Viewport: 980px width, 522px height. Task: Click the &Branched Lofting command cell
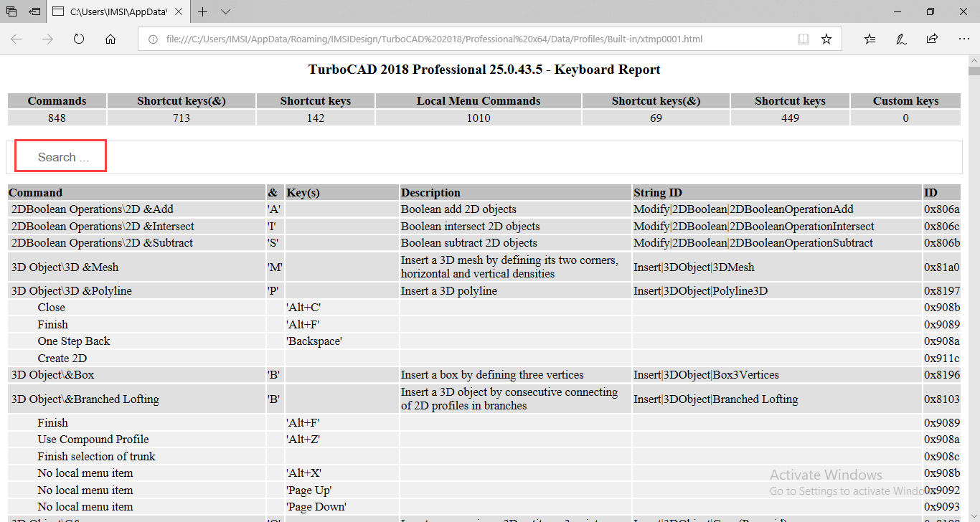[x=136, y=399]
